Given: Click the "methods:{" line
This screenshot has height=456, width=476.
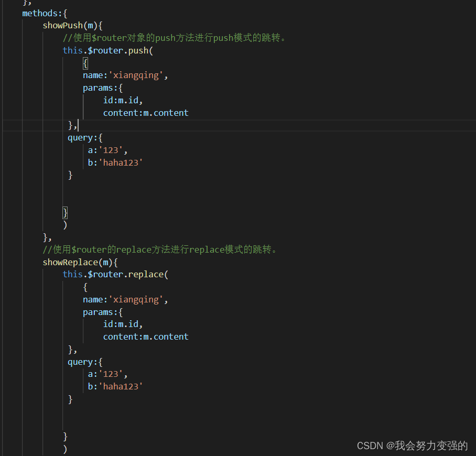Looking at the screenshot, I should click(45, 13).
